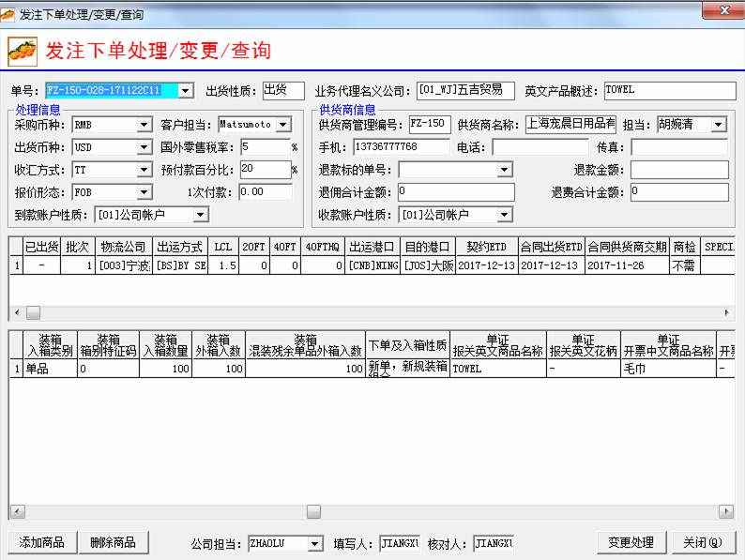This screenshot has width=745, height=560.
Task: Click the 出货性质 field
Action: pos(283,90)
